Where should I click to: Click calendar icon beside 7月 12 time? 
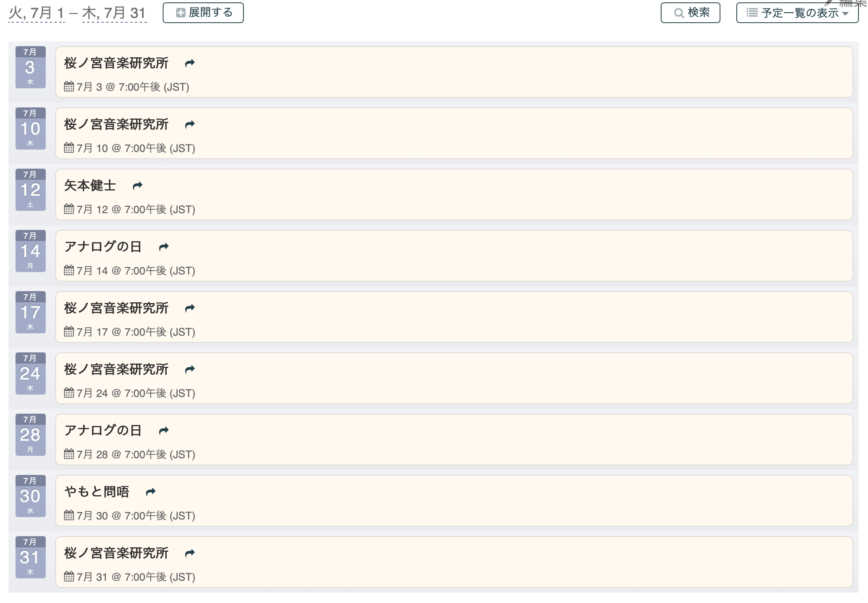coord(69,209)
